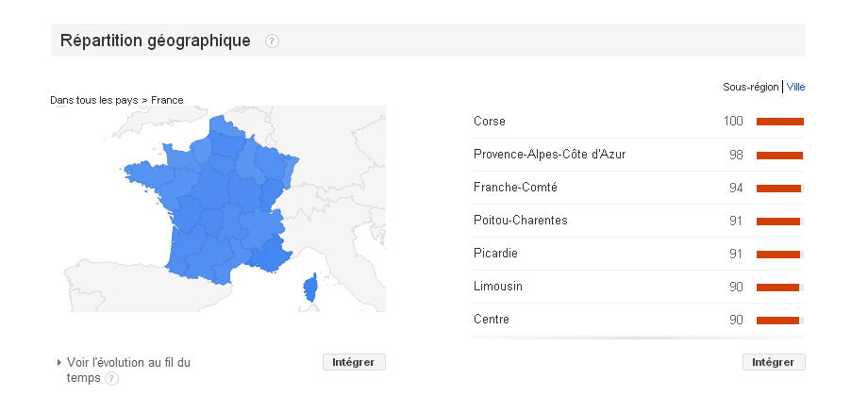868x395 pixels.
Task: Click the red bar for Corse
Action: point(780,122)
